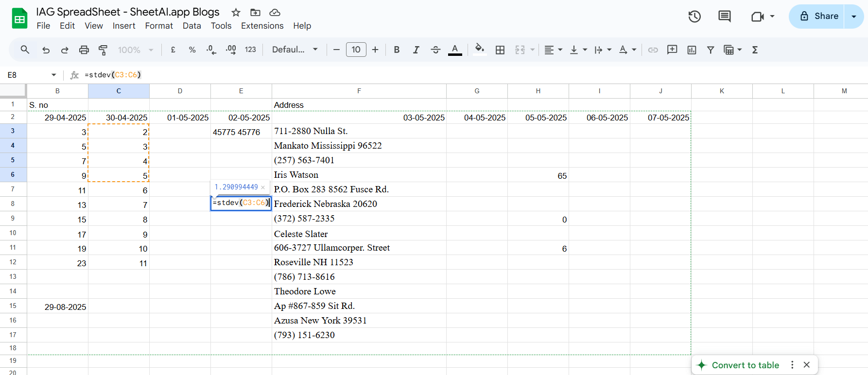Click Convert to table
Screen dimensions: 868x375
tap(745, 365)
